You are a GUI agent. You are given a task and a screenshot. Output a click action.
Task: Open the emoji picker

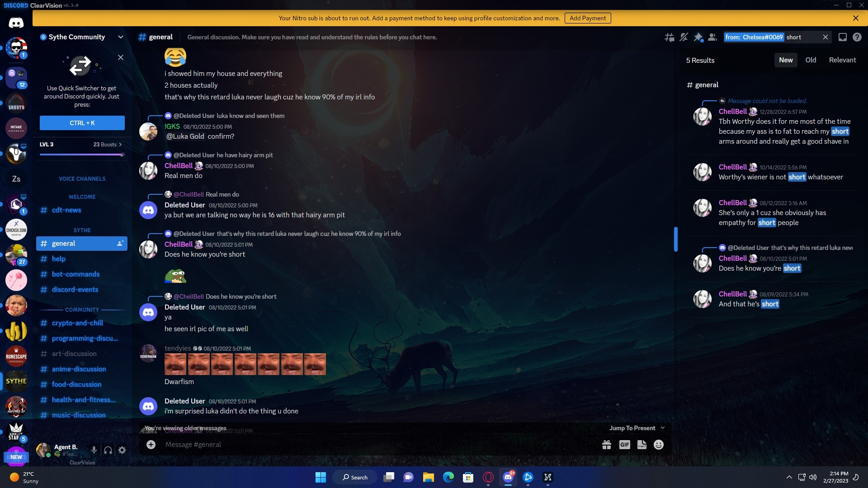[659, 445]
